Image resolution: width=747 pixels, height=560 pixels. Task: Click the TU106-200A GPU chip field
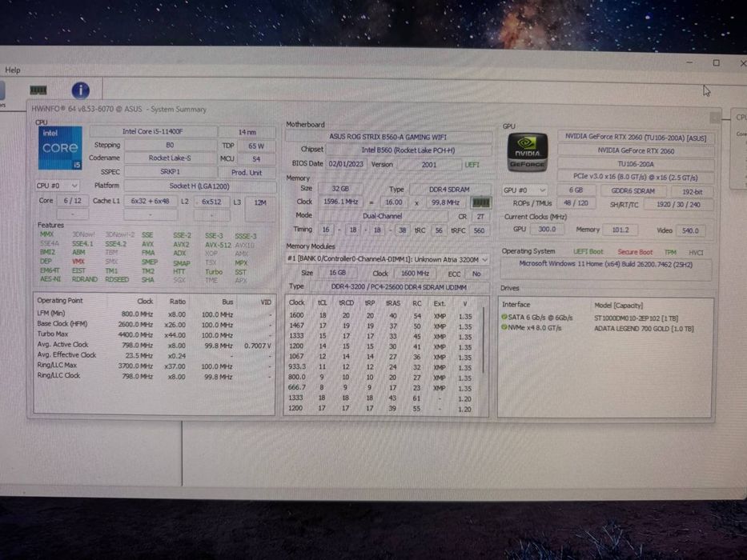[x=636, y=164]
